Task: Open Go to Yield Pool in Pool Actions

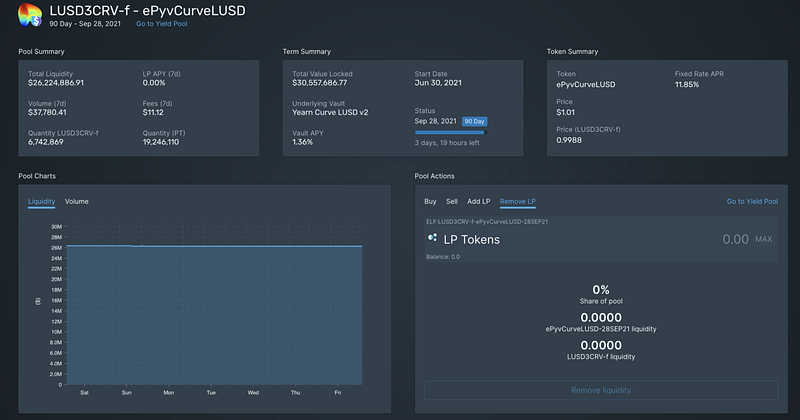Action: (x=752, y=202)
